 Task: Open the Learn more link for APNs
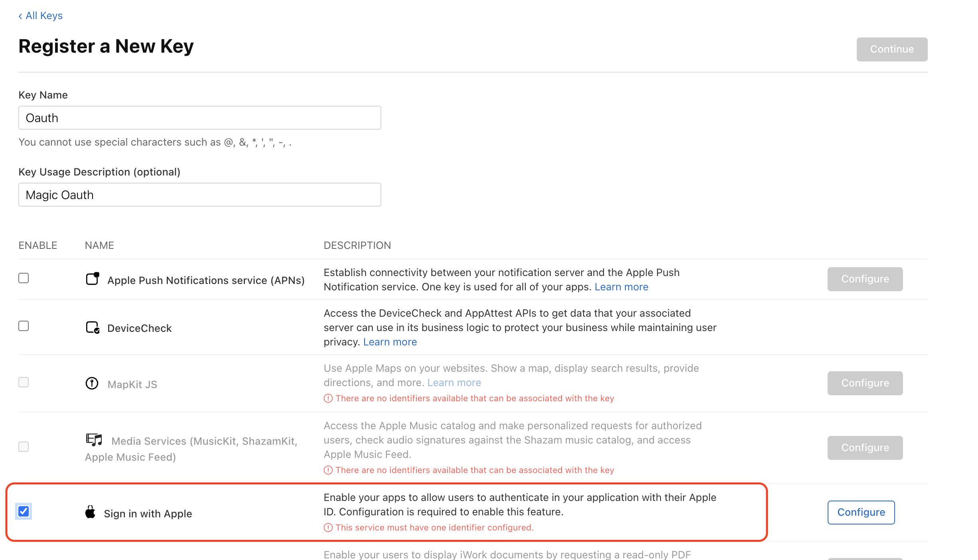(621, 286)
